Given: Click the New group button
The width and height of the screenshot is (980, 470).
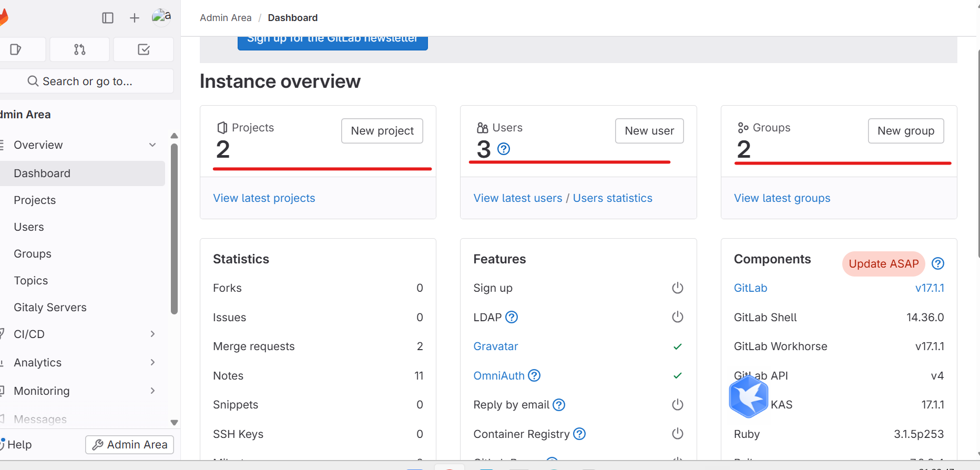Looking at the screenshot, I should 906,131.
